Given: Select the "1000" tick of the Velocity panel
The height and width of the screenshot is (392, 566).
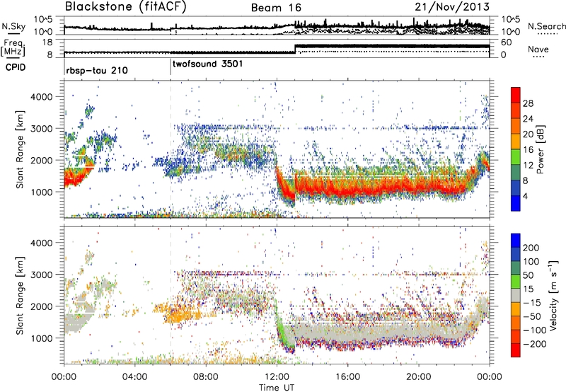Looking at the screenshot, I should coord(41,338).
